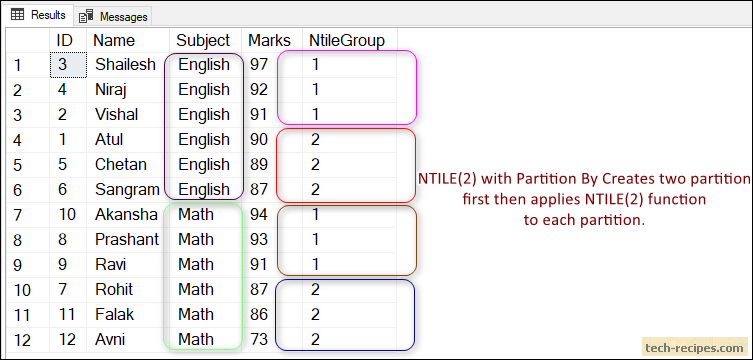753x360 pixels.
Task: Select row header number 7
Action: [27, 215]
